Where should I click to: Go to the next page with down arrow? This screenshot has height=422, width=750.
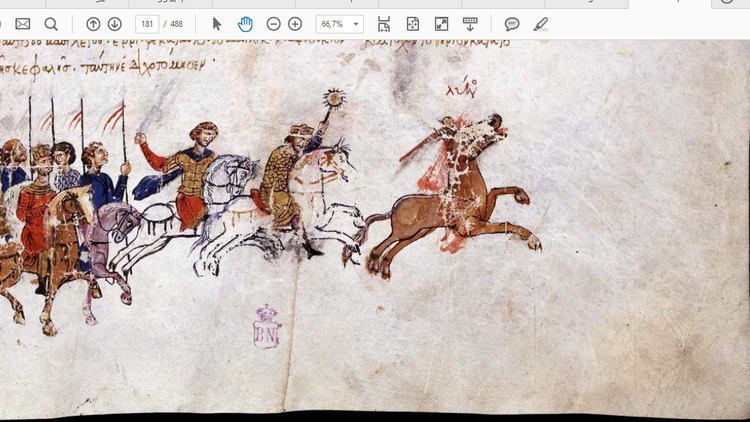tap(115, 24)
